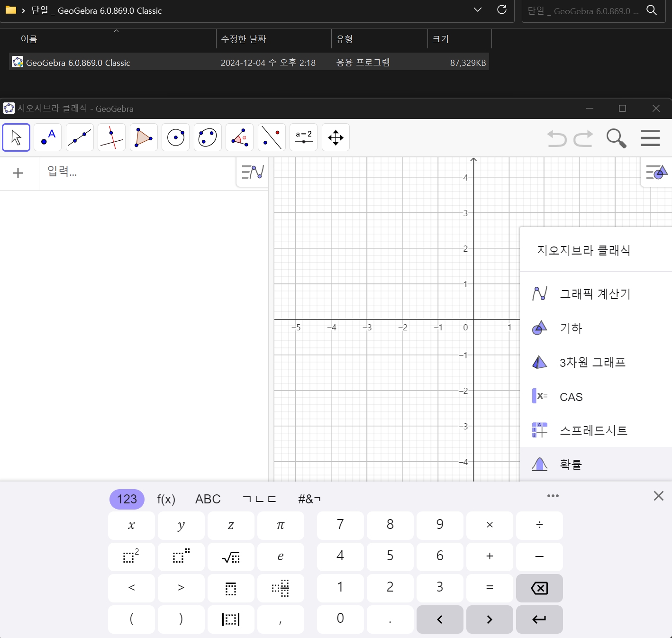
Task: Click the Explorer search box
Action: point(593,10)
